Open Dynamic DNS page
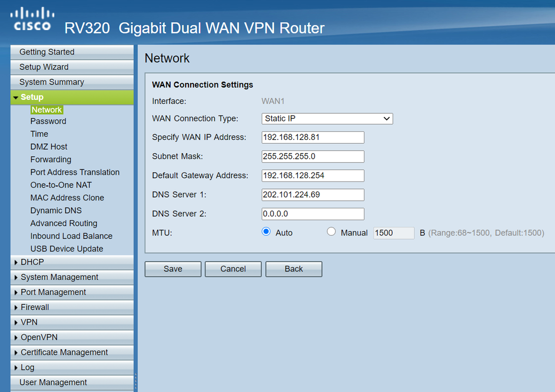Image resolution: width=555 pixels, height=392 pixels. (56, 210)
